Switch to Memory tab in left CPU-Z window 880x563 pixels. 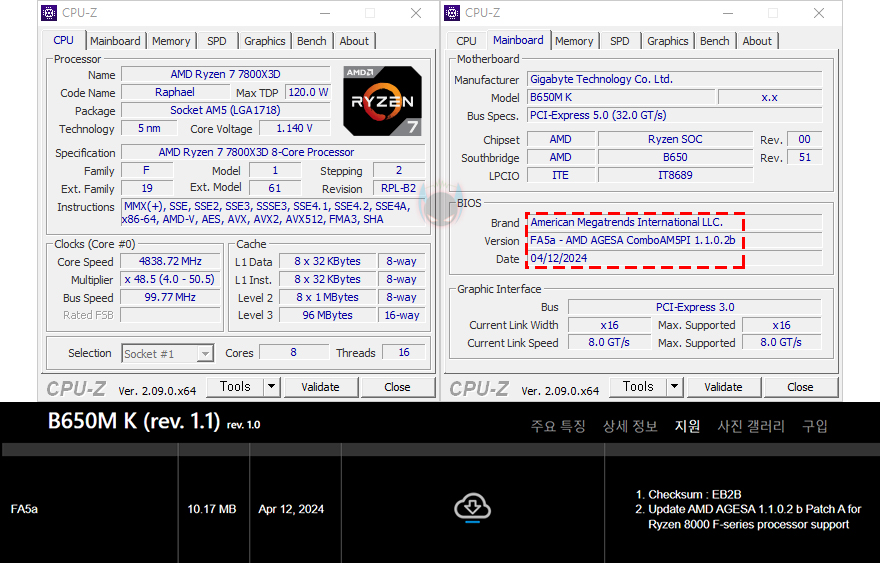pyautogui.click(x=171, y=41)
